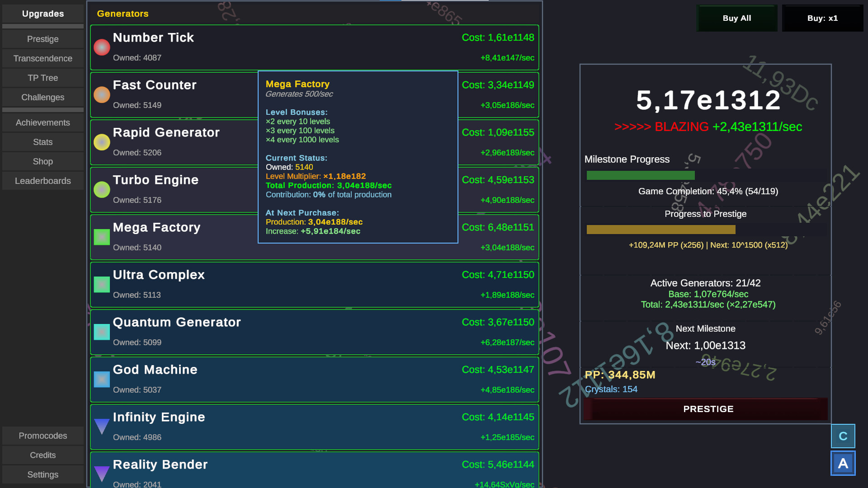Click the Quantum Generator teal square icon
This screenshot has width=868, height=488.
[101, 332]
